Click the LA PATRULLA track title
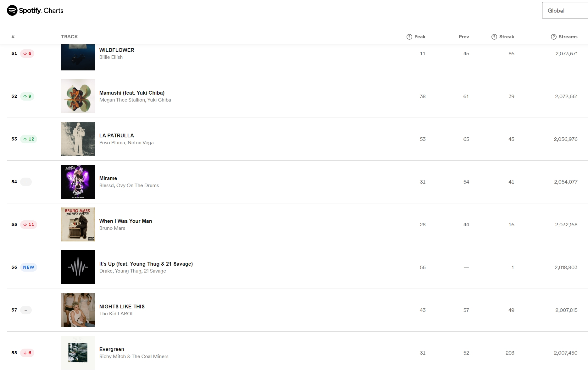This screenshot has height=370, width=588. click(117, 135)
